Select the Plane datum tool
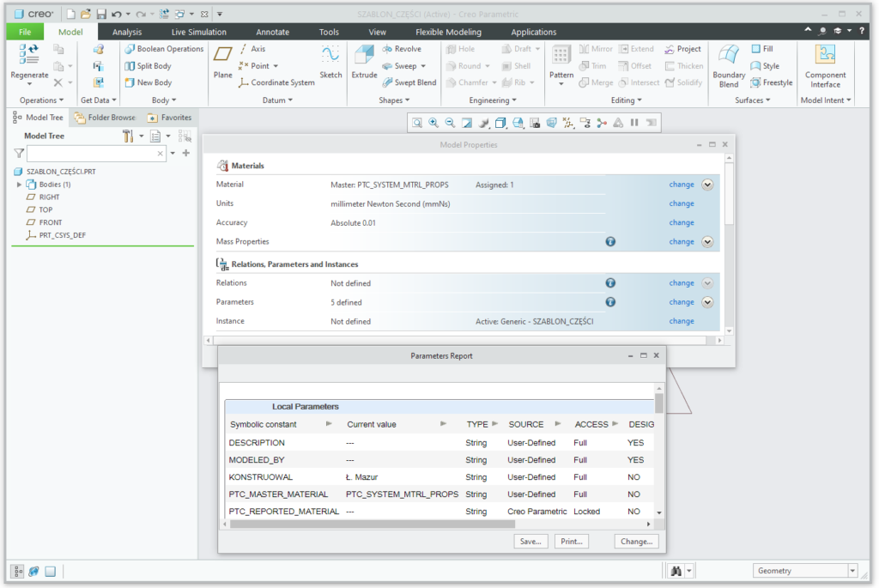The image size is (879, 588). (x=222, y=62)
